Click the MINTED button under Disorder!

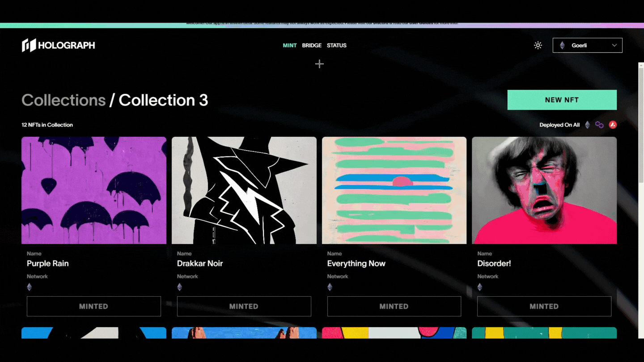[x=544, y=306]
